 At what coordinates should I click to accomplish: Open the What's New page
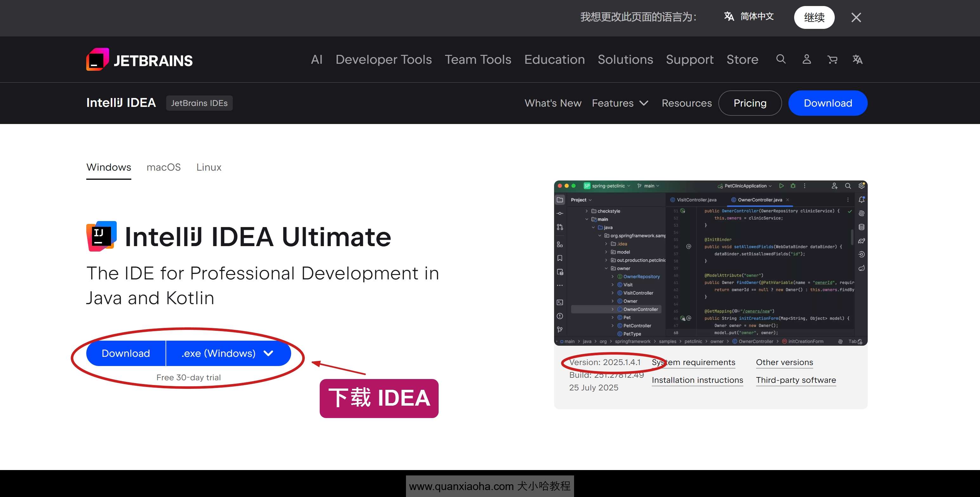point(553,103)
